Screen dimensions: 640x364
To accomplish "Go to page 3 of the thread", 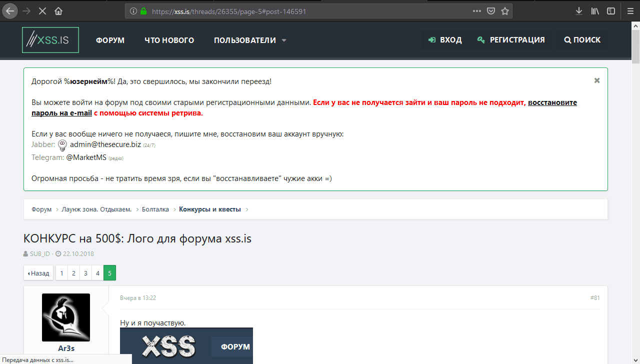I will coord(85,273).
